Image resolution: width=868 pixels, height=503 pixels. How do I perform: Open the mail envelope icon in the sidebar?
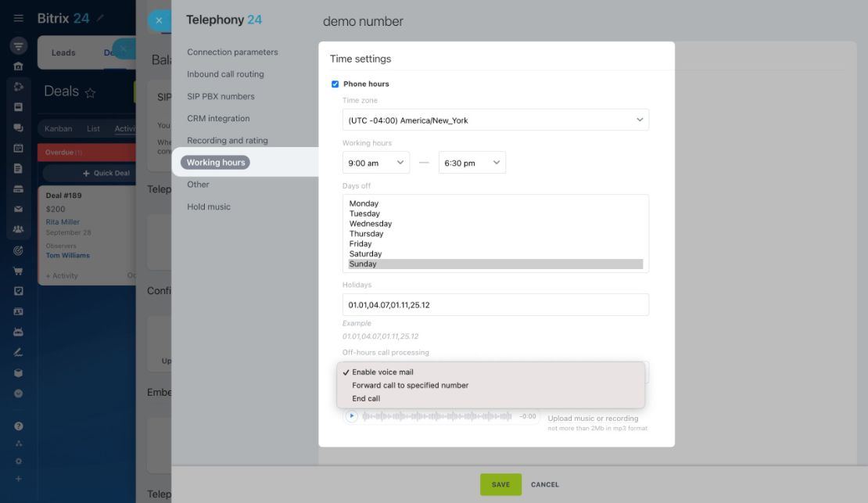pyautogui.click(x=18, y=209)
